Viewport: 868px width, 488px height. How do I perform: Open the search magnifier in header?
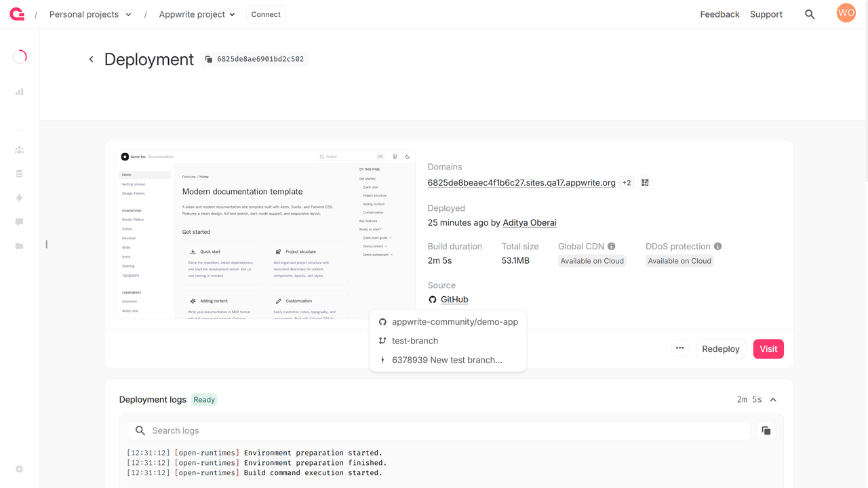[x=810, y=14]
